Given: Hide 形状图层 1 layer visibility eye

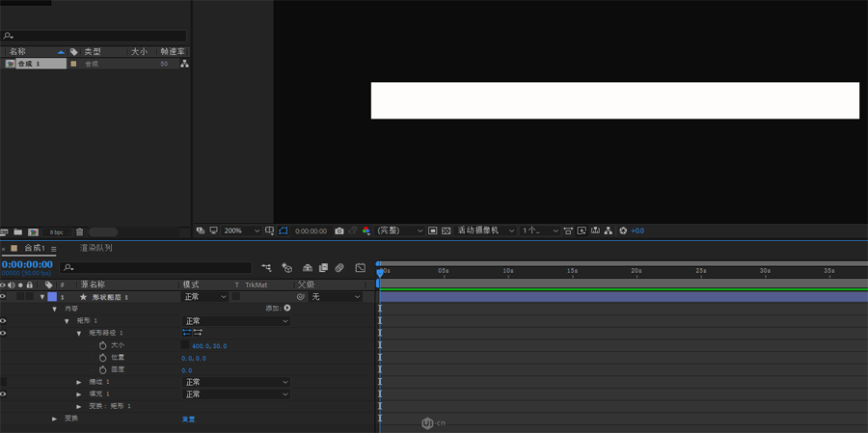Looking at the screenshot, I should 3,297.
